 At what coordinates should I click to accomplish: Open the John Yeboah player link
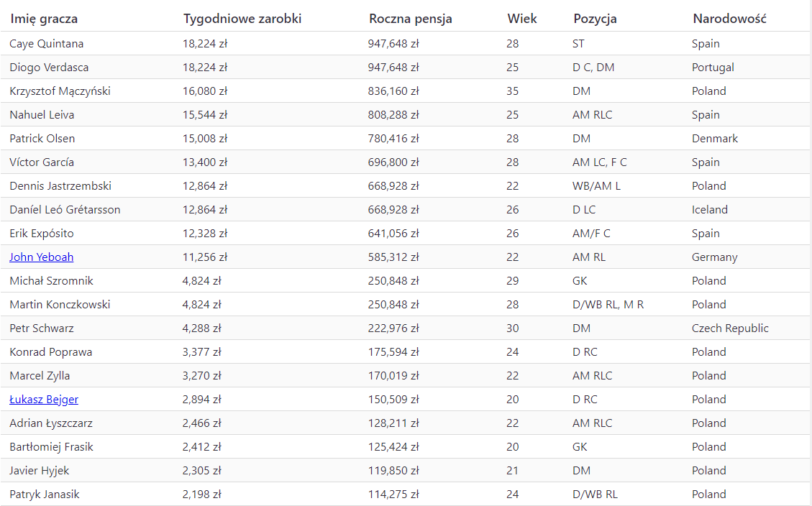click(42, 257)
